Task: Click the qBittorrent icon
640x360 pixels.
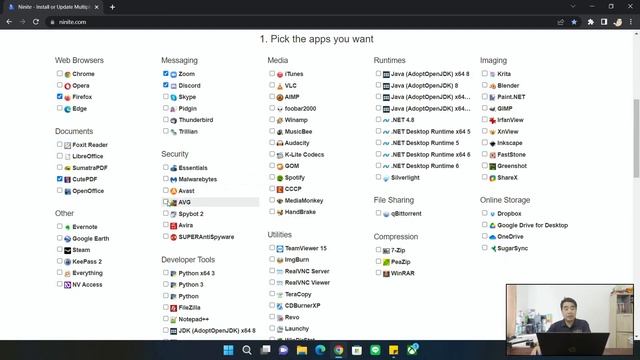Action: [386, 214]
